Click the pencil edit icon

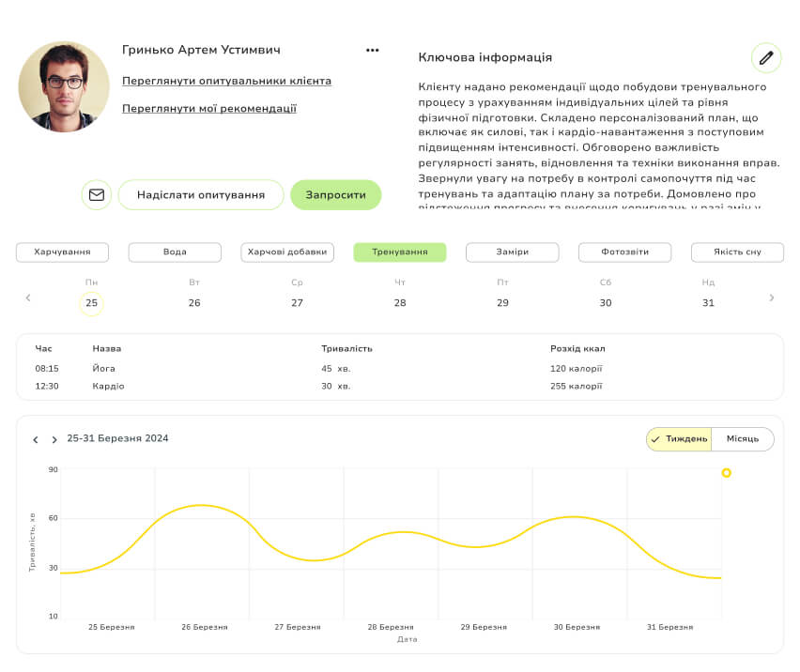tap(766, 58)
